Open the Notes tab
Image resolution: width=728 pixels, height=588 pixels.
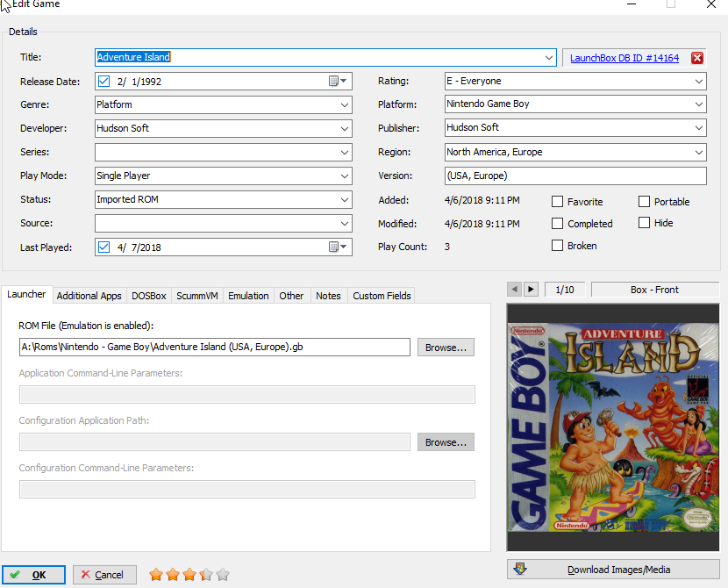tap(328, 296)
